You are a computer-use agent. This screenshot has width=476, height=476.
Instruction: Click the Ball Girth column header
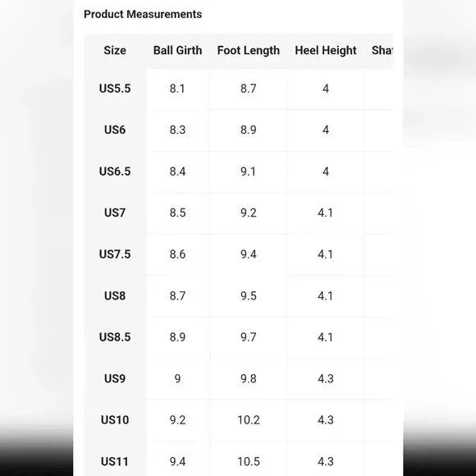coord(177,50)
